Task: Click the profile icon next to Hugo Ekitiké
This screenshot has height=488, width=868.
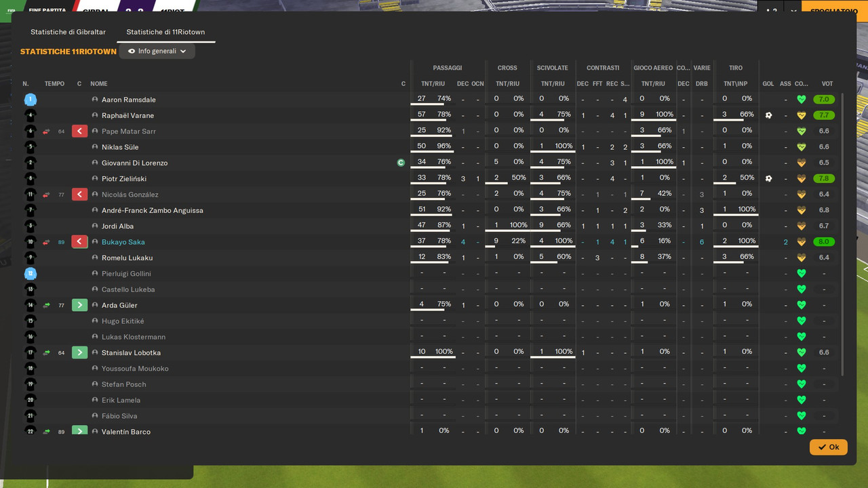Action: click(x=96, y=321)
